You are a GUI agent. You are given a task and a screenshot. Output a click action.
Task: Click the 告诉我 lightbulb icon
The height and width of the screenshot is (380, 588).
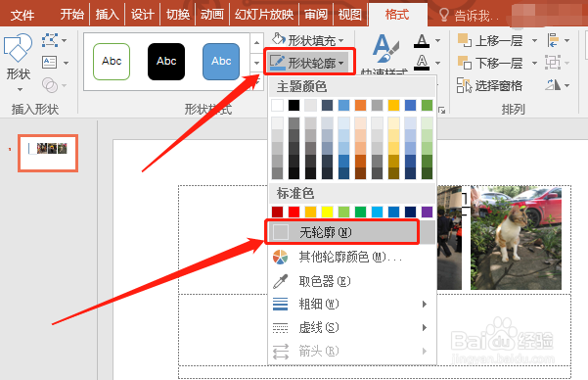tap(443, 15)
